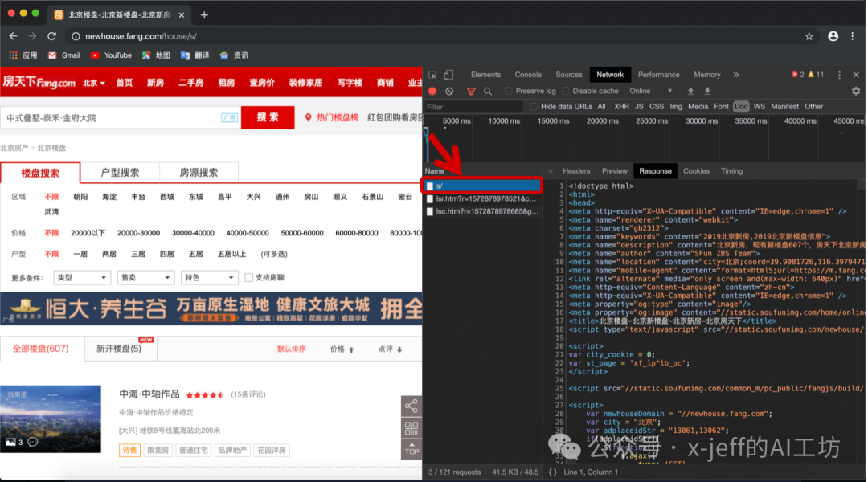The height and width of the screenshot is (482, 868).
Task: Open the 新房 navigation link
Action: click(x=155, y=83)
